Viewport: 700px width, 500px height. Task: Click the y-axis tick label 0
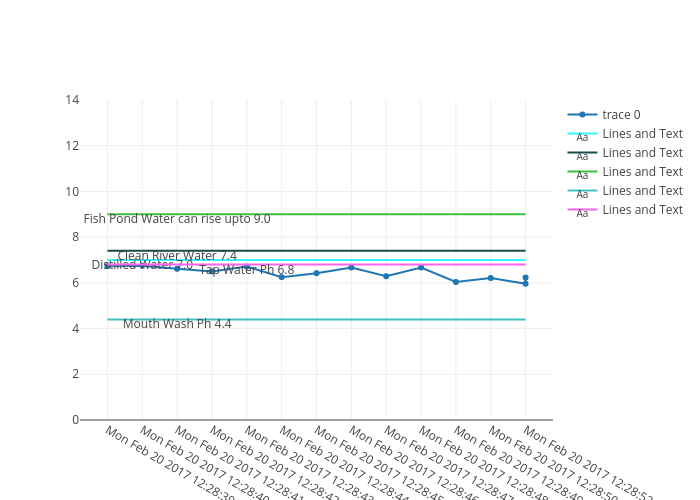(x=76, y=420)
